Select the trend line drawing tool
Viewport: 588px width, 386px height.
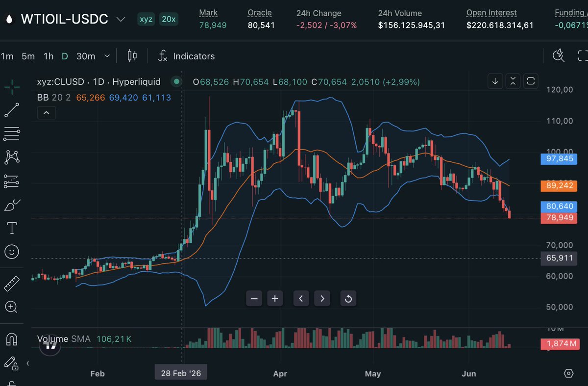(x=12, y=110)
